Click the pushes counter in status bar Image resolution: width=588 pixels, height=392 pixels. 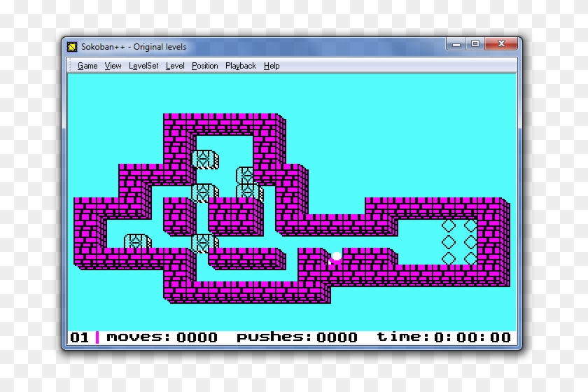coord(297,337)
